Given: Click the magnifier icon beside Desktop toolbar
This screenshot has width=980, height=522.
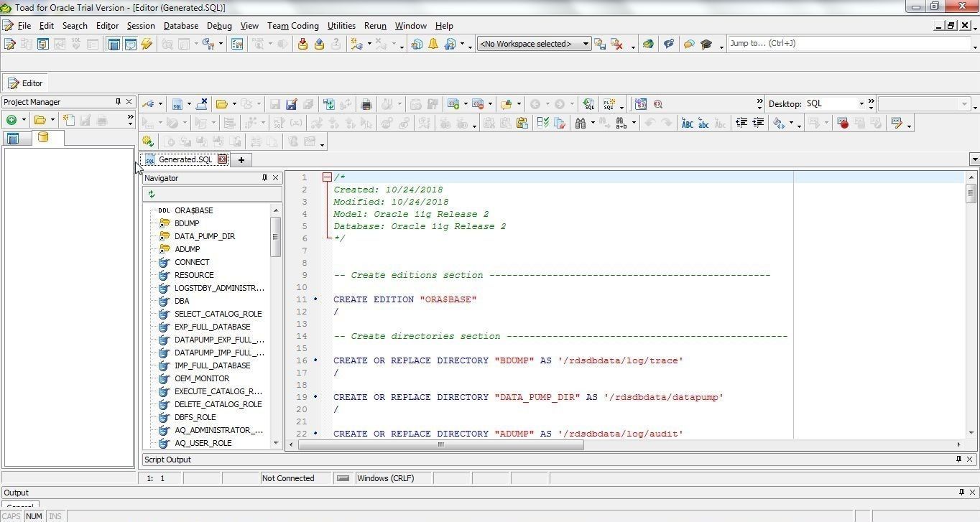Looking at the screenshot, I should (x=658, y=104).
